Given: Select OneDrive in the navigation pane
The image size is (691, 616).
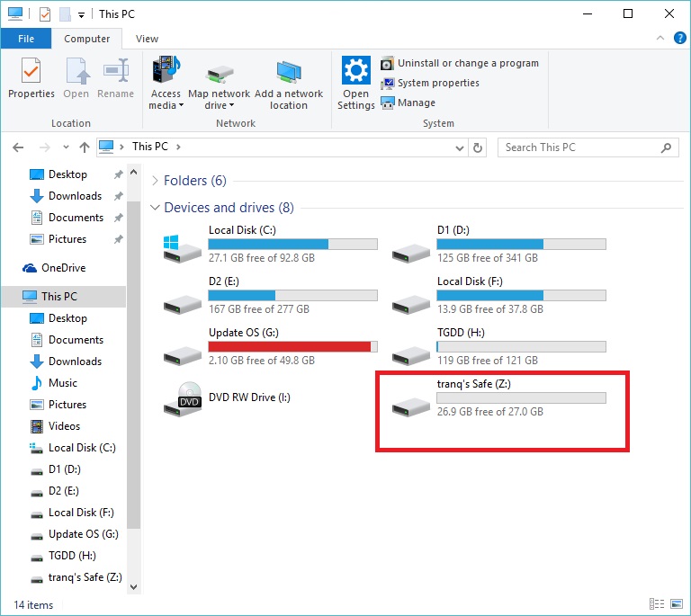Looking at the screenshot, I should pos(63,268).
